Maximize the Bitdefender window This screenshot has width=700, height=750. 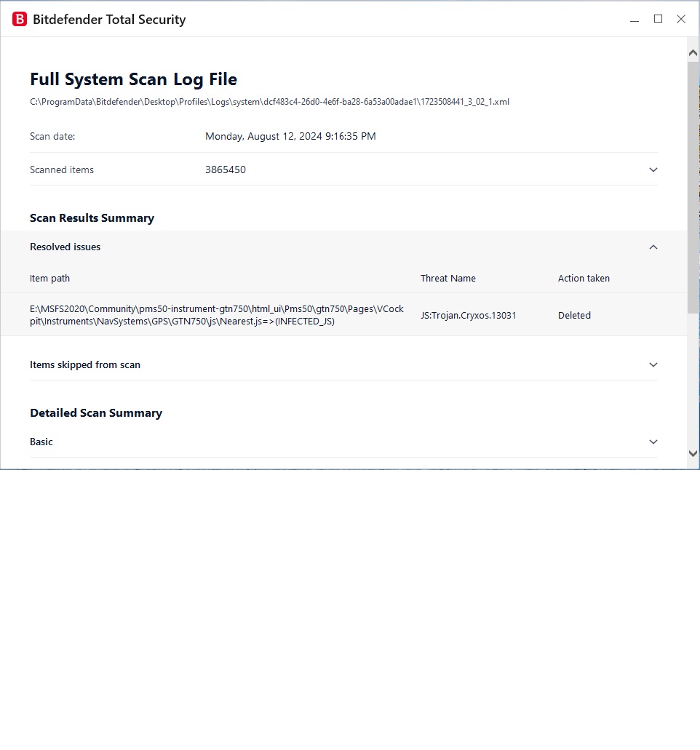(658, 19)
